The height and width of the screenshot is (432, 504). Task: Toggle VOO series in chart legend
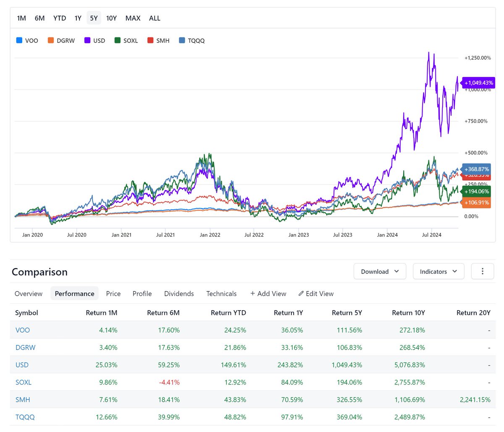[27, 41]
